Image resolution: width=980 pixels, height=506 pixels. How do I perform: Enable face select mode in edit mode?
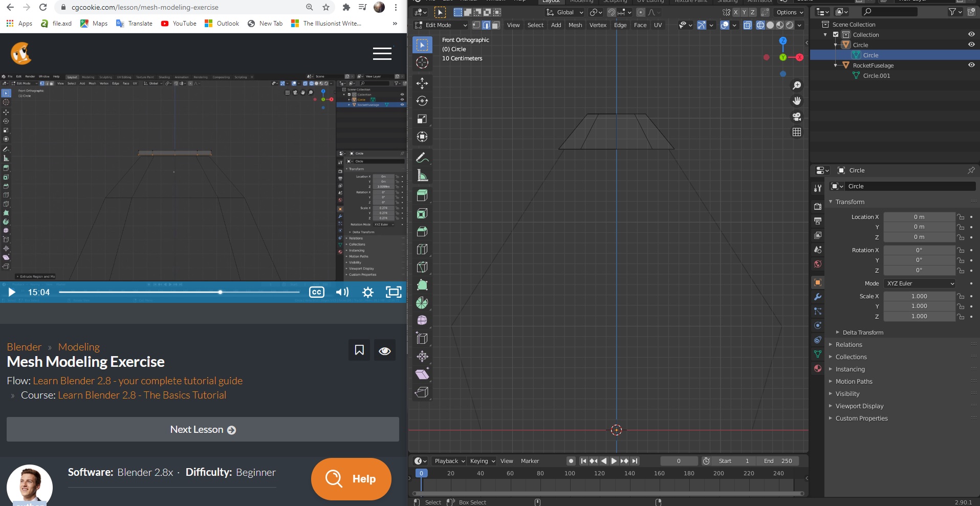point(495,25)
